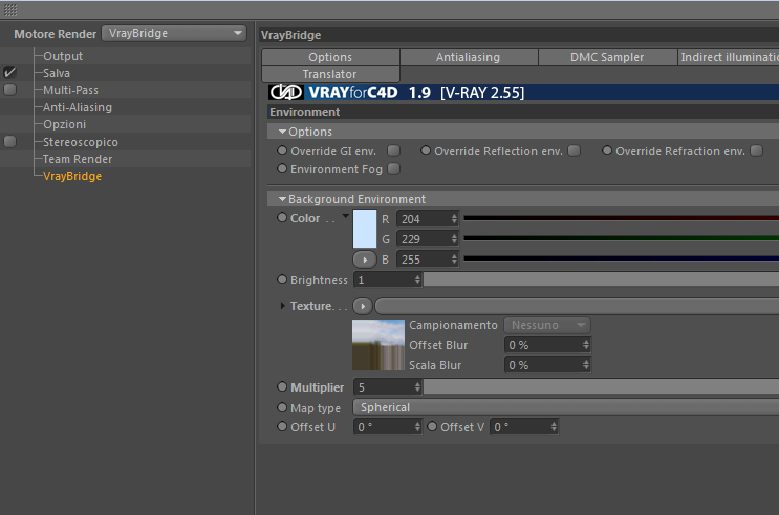
Task: Click the Scala Blur value field
Action: (x=547, y=365)
